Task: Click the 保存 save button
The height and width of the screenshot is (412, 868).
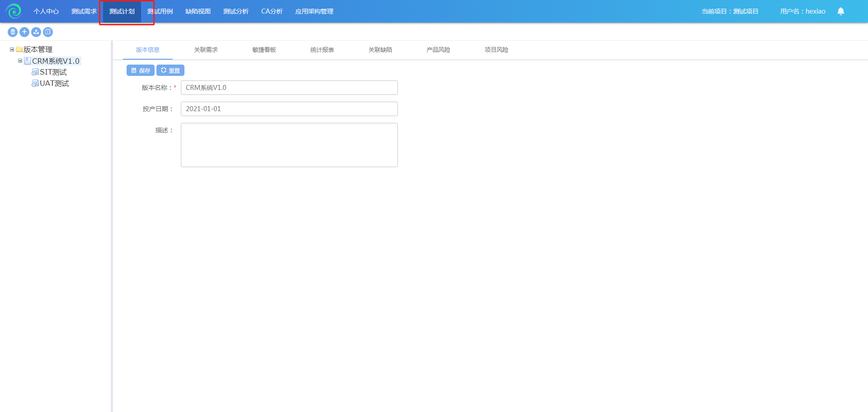Action: pyautogui.click(x=141, y=70)
